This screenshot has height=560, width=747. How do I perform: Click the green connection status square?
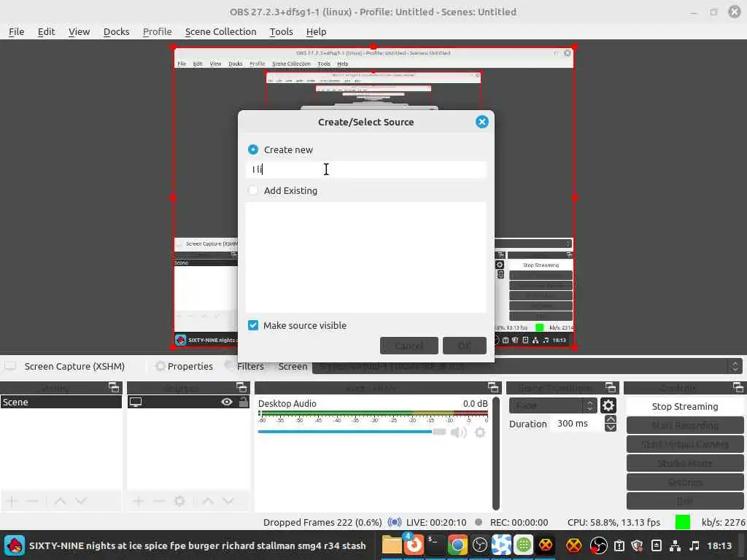pos(682,522)
